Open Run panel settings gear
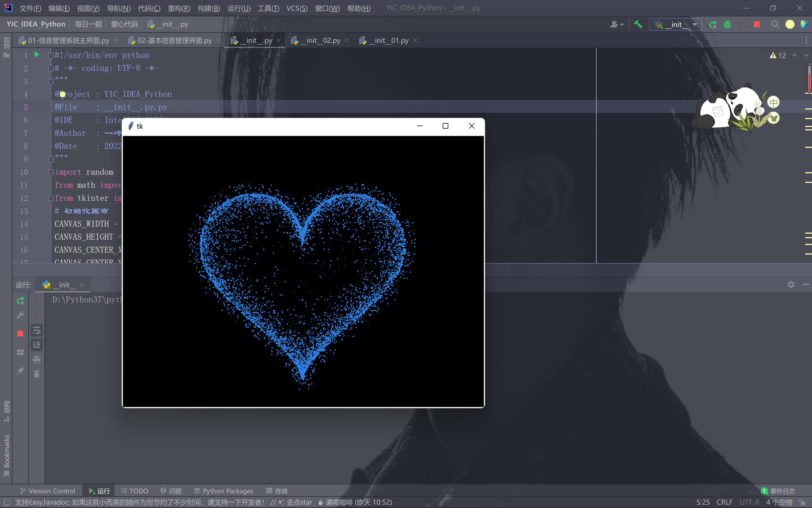The height and width of the screenshot is (508, 812). [x=791, y=284]
